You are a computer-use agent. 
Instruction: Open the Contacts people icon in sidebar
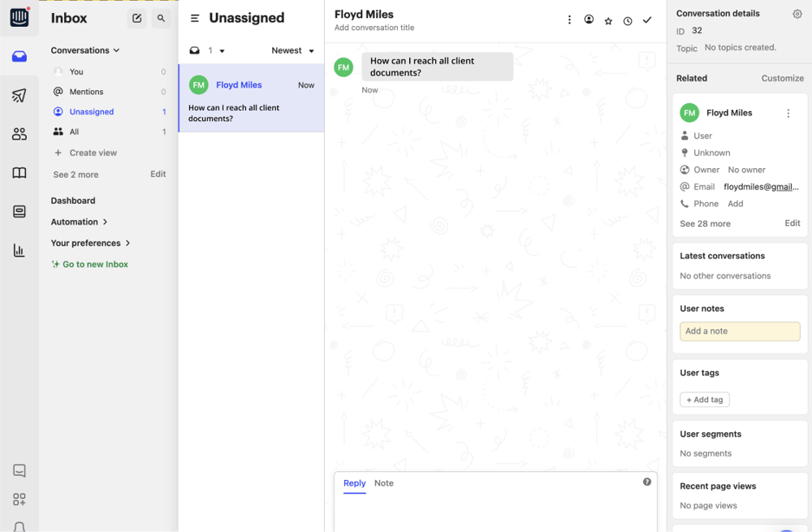point(19,134)
